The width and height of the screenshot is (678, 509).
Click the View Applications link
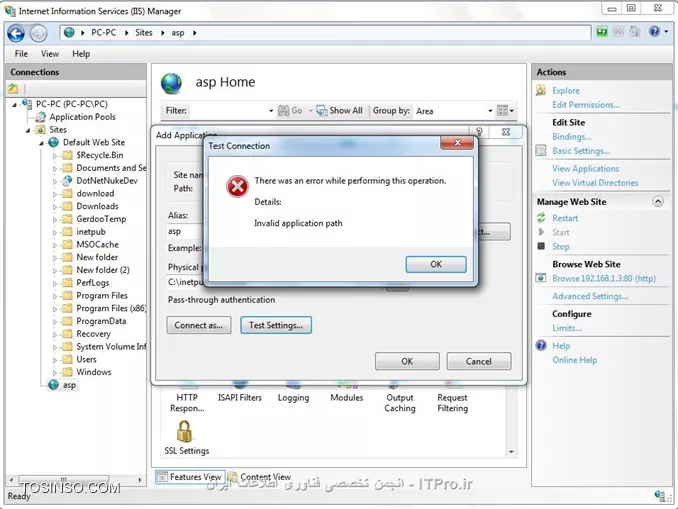click(585, 169)
